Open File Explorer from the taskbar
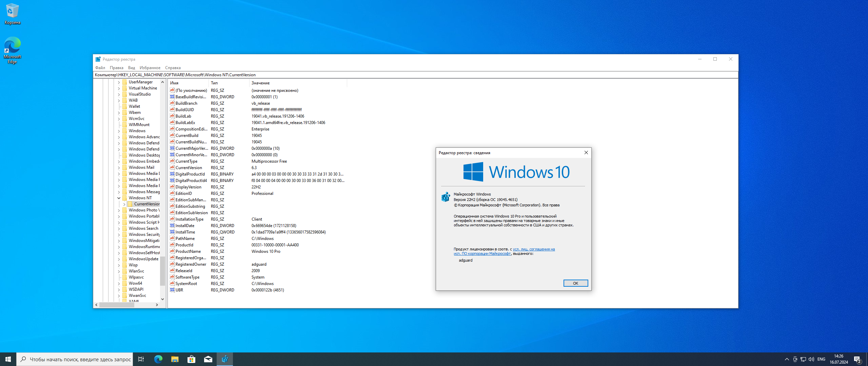 click(175, 359)
